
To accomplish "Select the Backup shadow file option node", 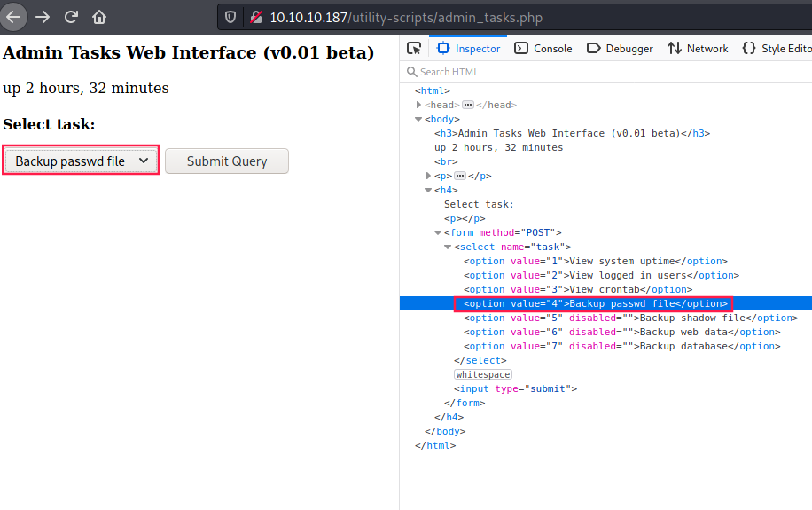I will coord(629,318).
